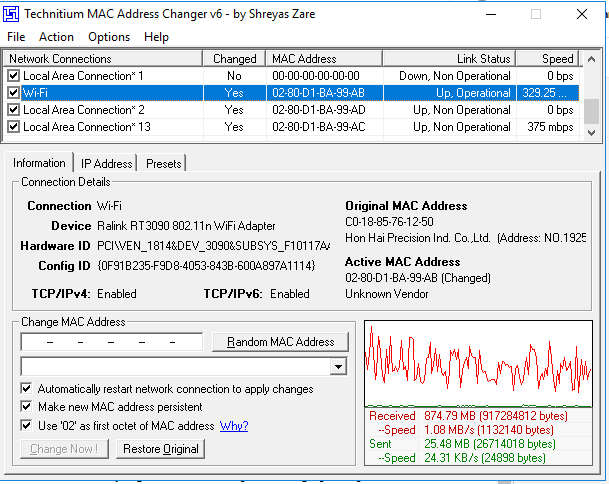Click the Random MAC Address button
The image size is (609, 484).
[280, 342]
